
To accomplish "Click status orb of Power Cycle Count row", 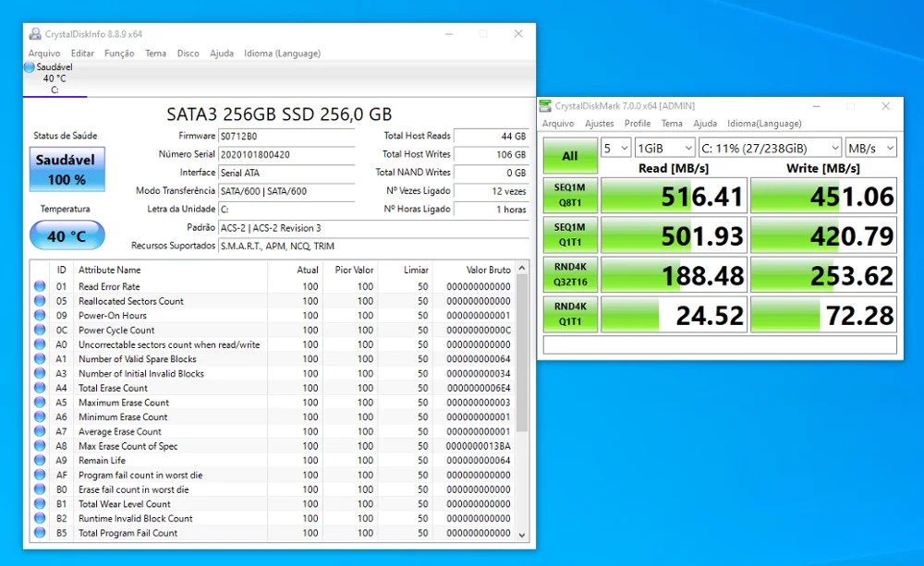I will point(40,330).
